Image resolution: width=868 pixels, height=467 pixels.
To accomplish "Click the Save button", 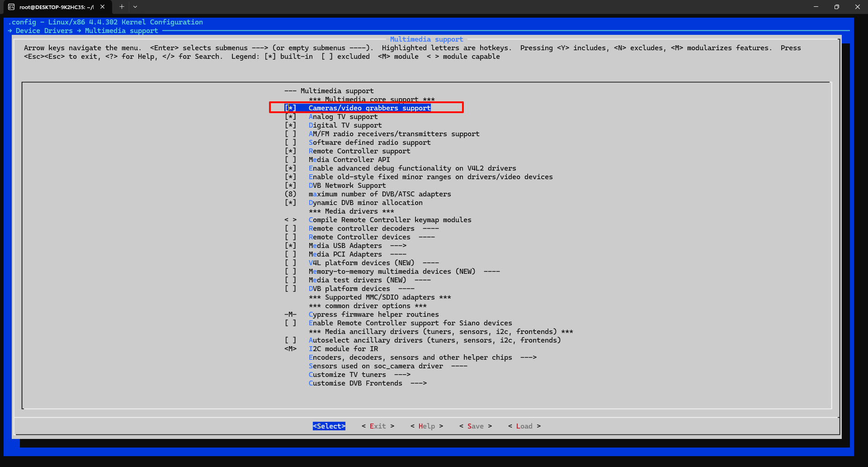I will [475, 426].
